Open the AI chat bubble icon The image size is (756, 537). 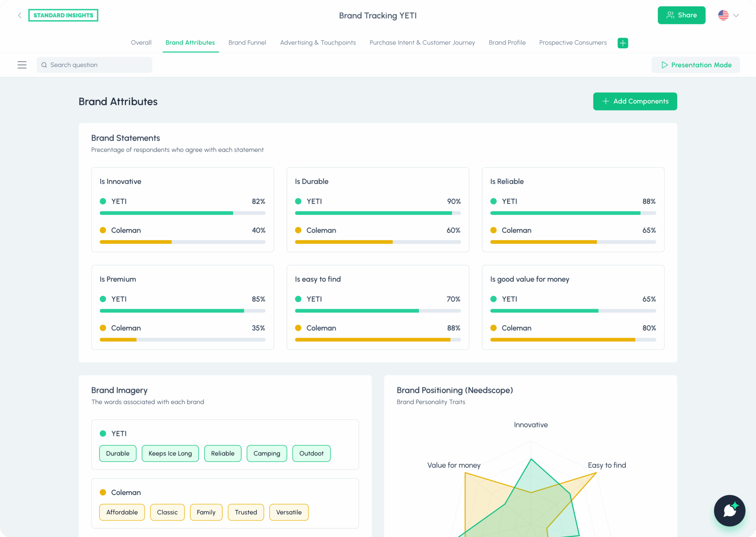point(729,510)
